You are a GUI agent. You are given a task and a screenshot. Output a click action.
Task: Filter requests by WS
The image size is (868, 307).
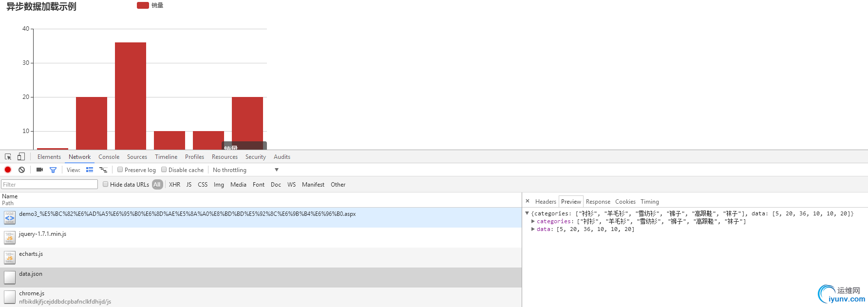click(291, 185)
